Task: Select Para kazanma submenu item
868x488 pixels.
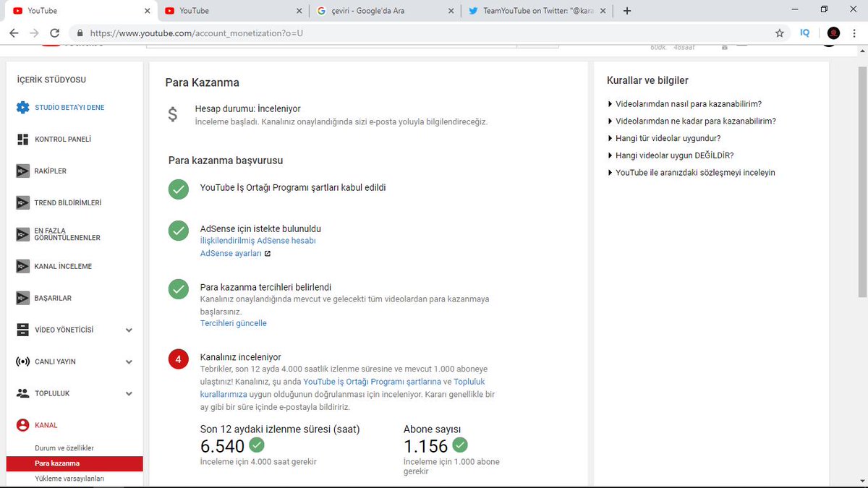Action: [x=75, y=463]
